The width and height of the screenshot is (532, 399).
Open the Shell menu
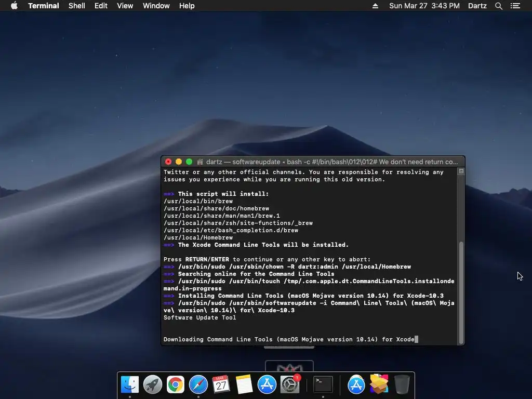pos(77,6)
